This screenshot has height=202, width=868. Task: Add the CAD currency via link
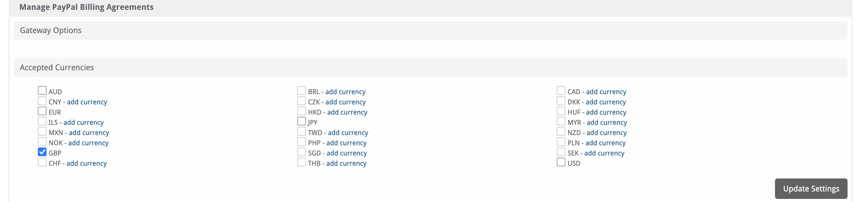click(x=606, y=92)
